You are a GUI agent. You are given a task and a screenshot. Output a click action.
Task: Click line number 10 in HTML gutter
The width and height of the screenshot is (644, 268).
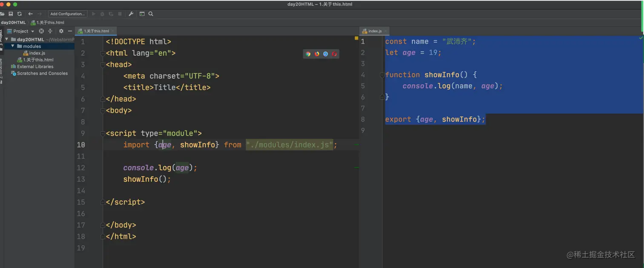pyautogui.click(x=80, y=145)
